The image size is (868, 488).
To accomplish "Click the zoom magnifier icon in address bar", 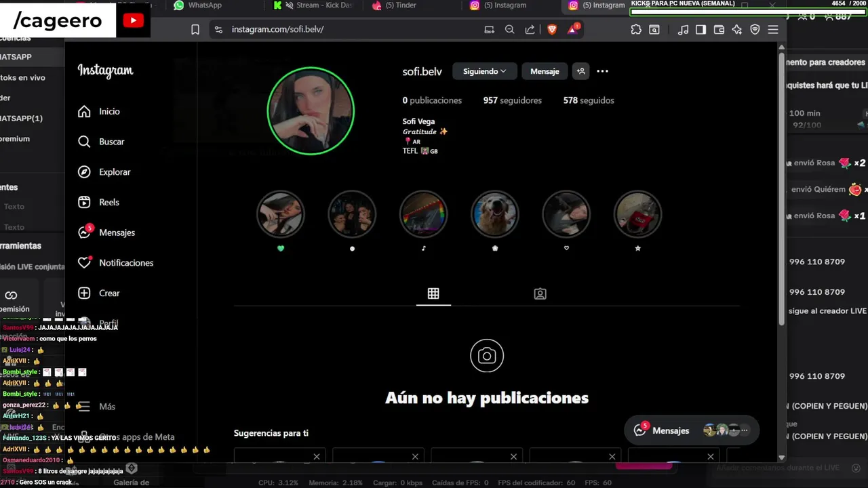I will tap(510, 30).
